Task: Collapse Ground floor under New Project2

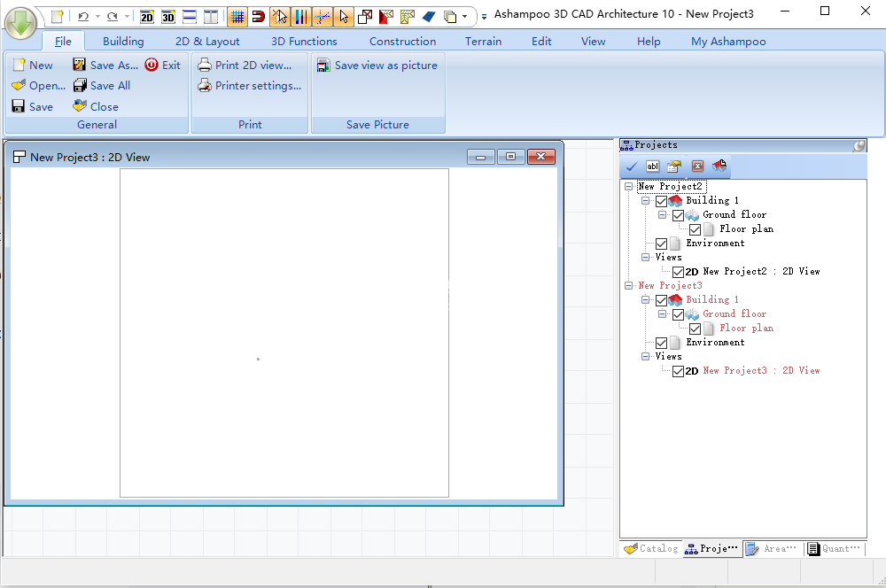Action: [x=662, y=214]
